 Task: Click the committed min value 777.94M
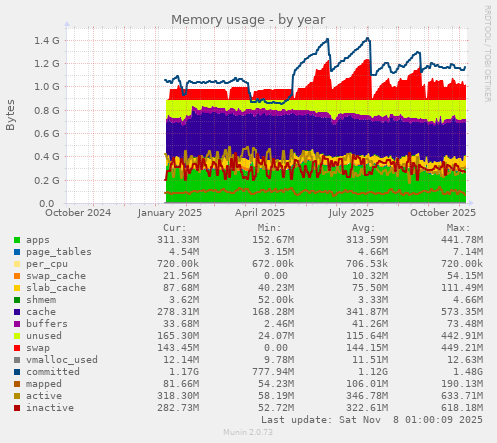[273, 372]
